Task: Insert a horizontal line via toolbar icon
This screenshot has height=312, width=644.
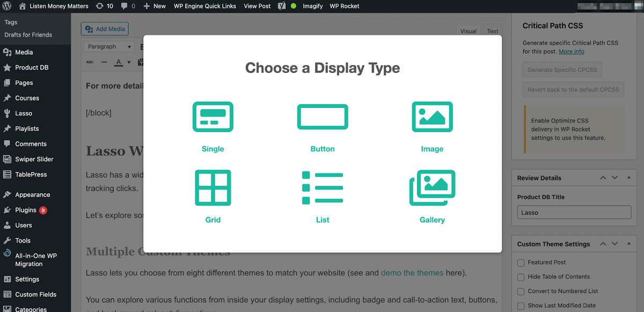Action: tap(104, 62)
